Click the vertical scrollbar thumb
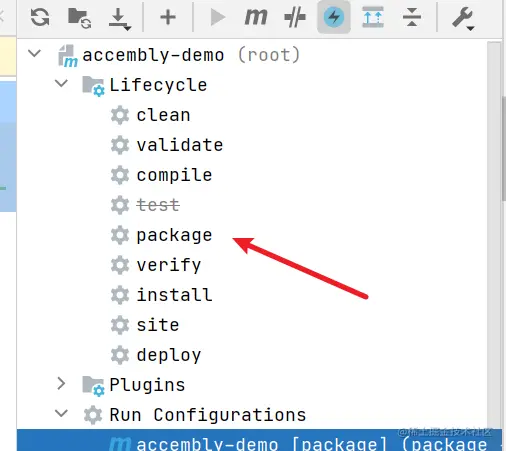 click(x=504, y=149)
